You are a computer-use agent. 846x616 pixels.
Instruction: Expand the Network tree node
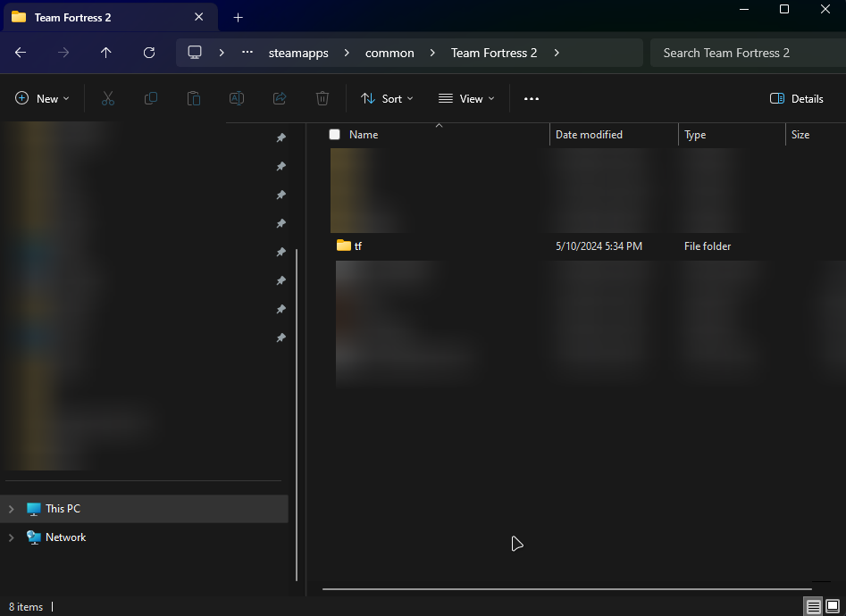[12, 537]
